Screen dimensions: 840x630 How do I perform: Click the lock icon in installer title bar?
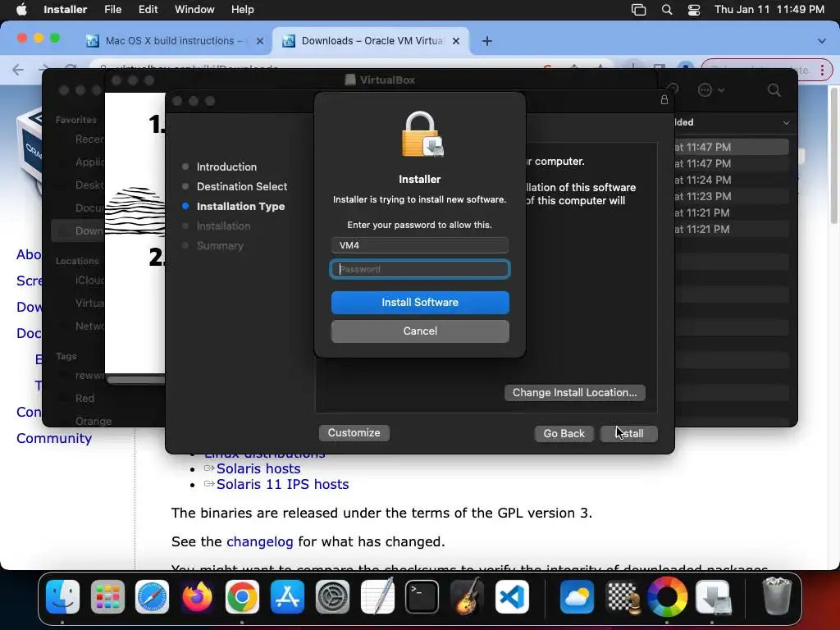pyautogui.click(x=664, y=100)
